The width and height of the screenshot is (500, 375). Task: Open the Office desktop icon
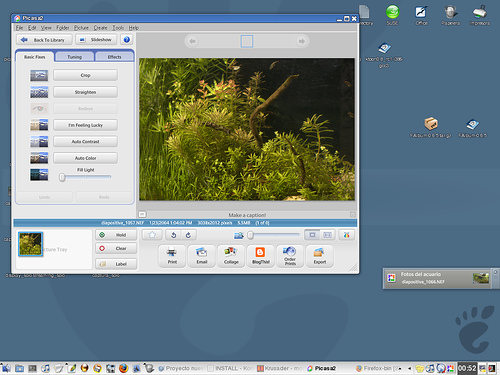[421, 15]
